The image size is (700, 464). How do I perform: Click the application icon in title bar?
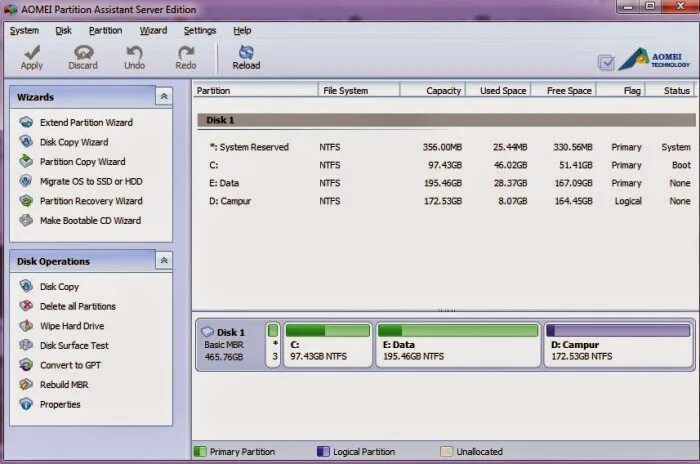pos(10,9)
